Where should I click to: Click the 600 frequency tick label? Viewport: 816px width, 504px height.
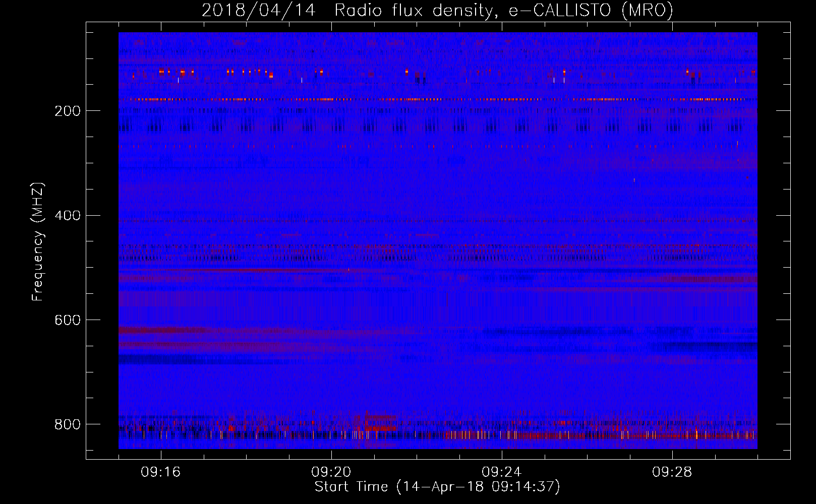pos(68,320)
